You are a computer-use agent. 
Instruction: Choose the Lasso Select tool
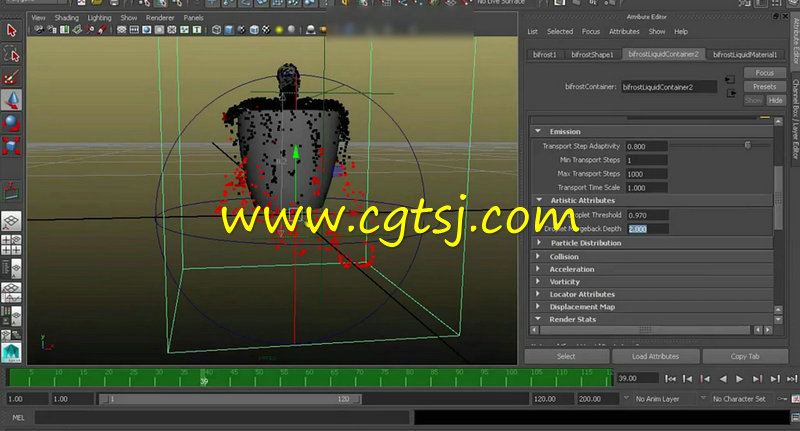point(11,54)
